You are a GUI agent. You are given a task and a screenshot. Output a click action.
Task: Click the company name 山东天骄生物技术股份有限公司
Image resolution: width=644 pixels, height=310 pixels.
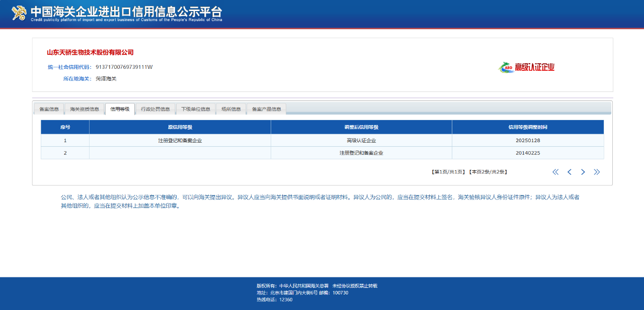pos(90,52)
